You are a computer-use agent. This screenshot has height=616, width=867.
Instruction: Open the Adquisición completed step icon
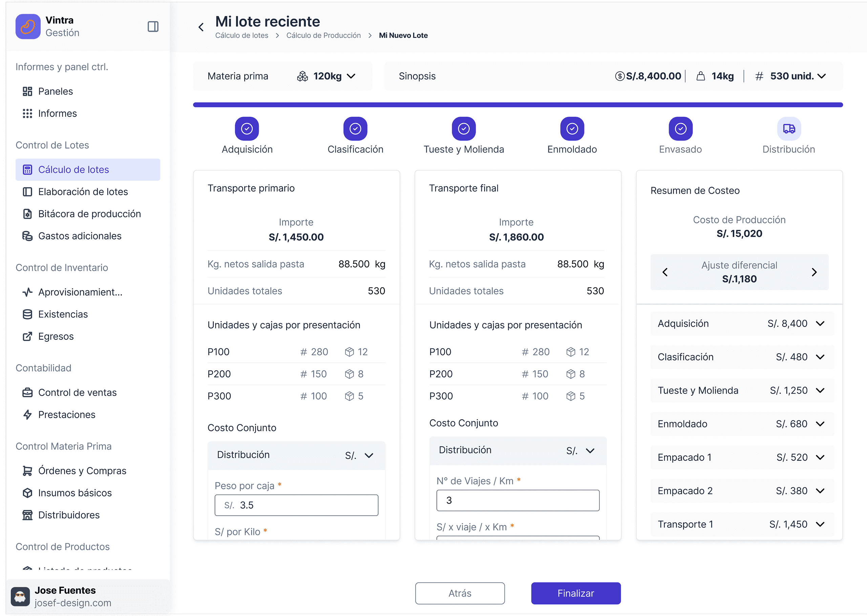(247, 129)
